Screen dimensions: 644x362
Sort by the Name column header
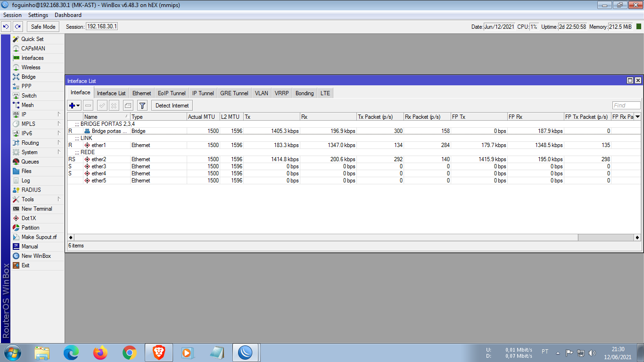point(107,117)
